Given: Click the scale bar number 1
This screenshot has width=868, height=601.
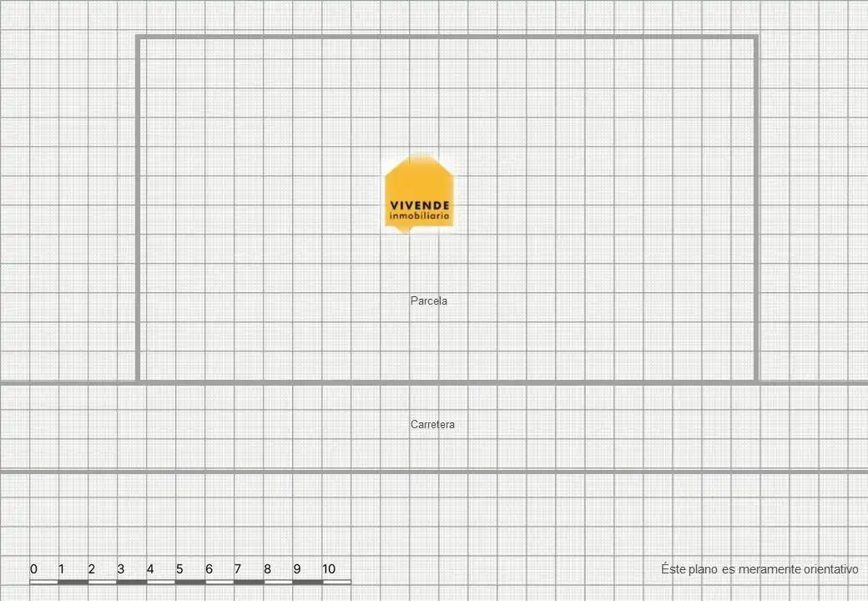Looking at the screenshot, I should 61,569.
